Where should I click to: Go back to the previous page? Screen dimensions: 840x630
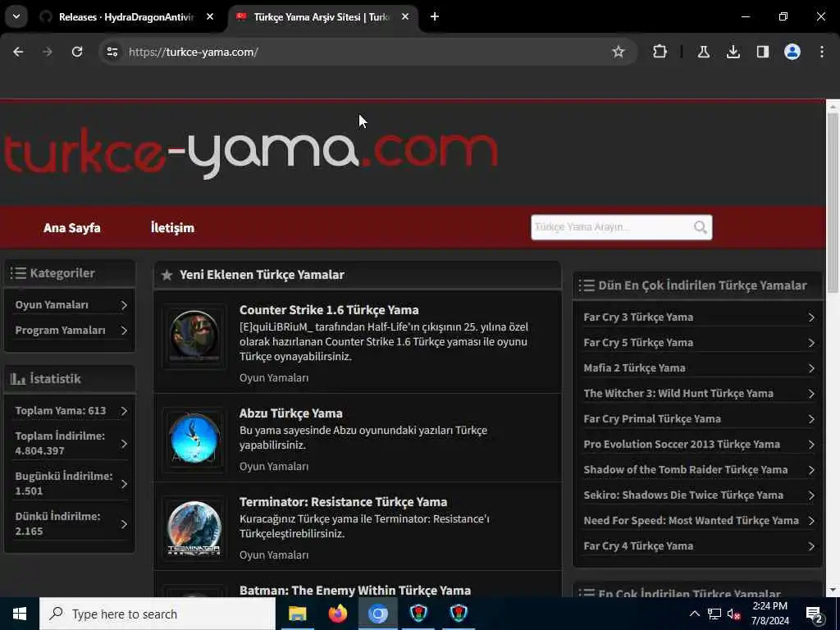point(18,52)
